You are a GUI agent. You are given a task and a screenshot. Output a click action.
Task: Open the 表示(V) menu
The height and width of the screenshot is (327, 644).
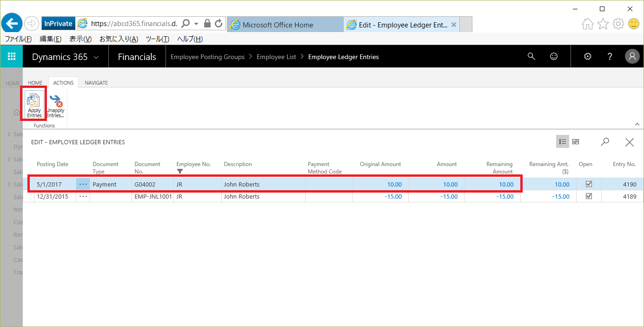point(80,39)
